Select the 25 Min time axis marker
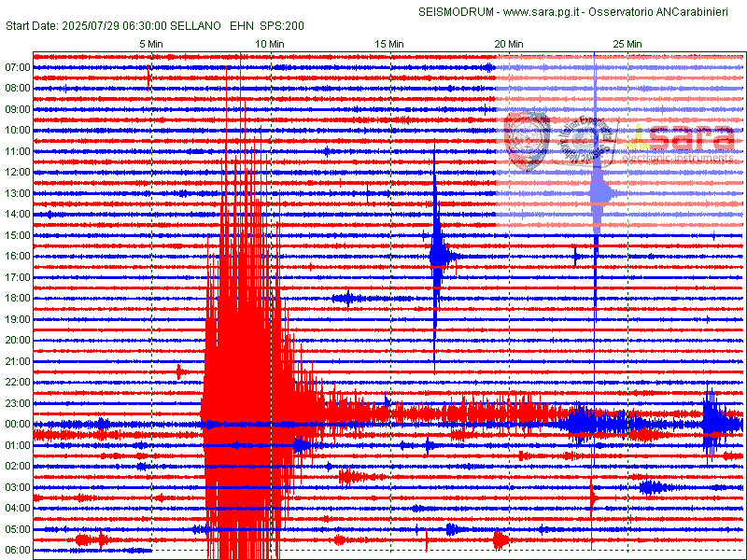Screen dimensions: 747x560 click(627, 44)
